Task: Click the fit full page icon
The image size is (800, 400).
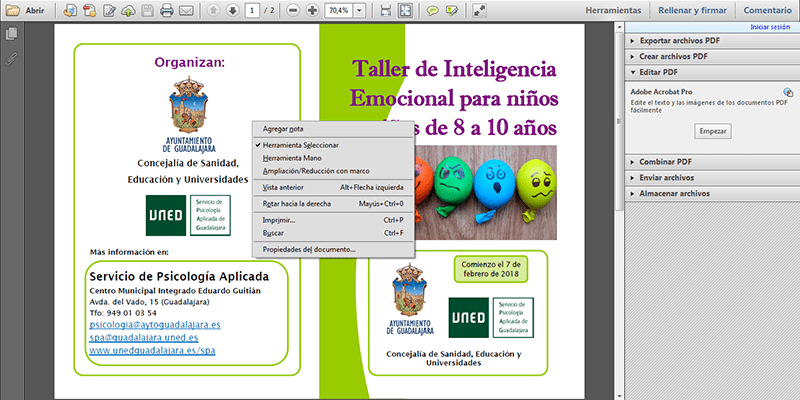Action: (x=406, y=10)
